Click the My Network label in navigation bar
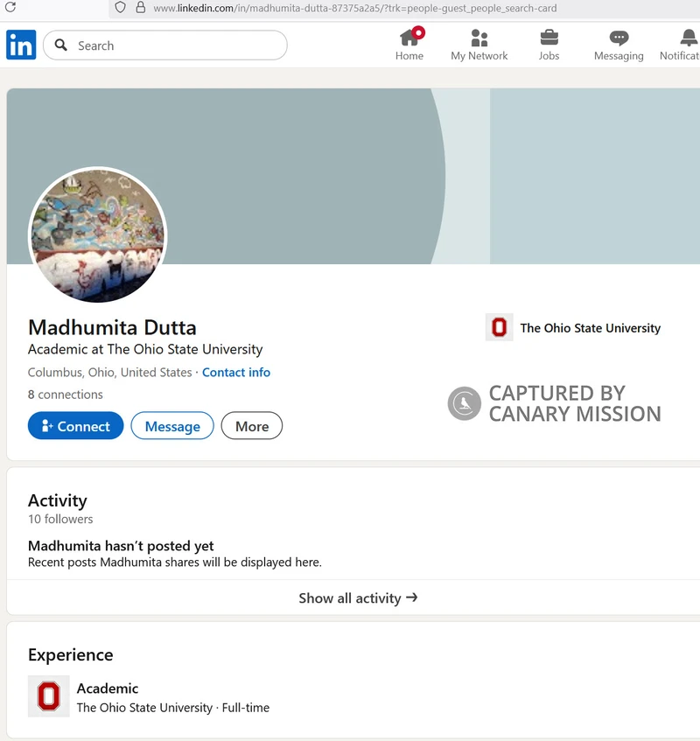The image size is (700, 741). coord(479,56)
